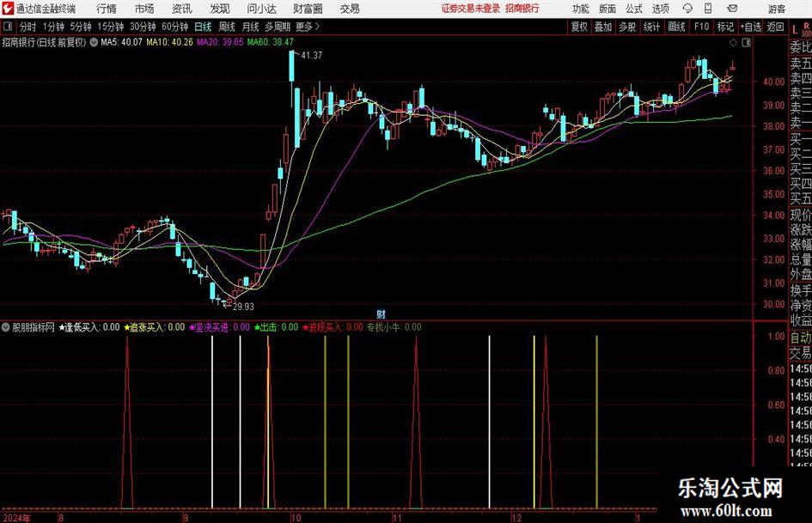Screen dimensions: 812x523
Task: Expand the 更多 period options
Action: click(x=308, y=27)
